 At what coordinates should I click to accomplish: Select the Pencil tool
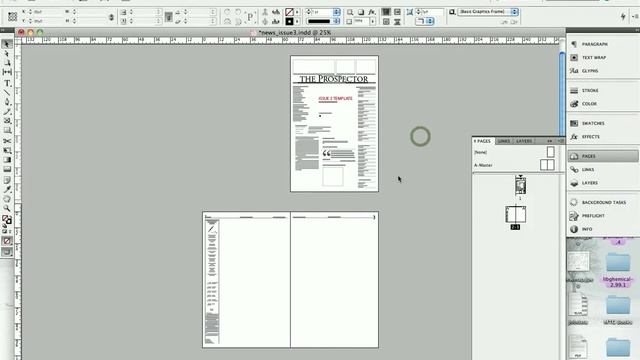(7, 111)
